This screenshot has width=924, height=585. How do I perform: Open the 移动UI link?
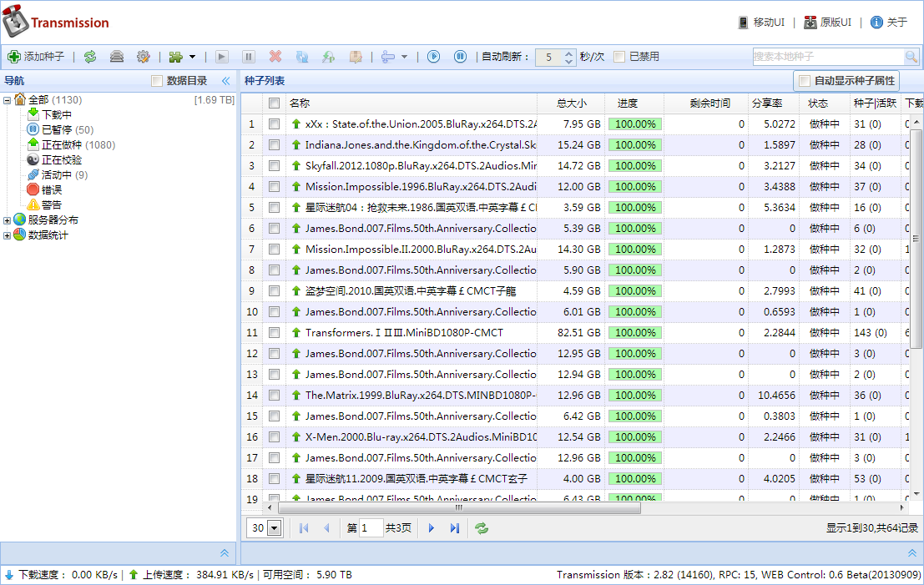pyautogui.click(x=761, y=23)
